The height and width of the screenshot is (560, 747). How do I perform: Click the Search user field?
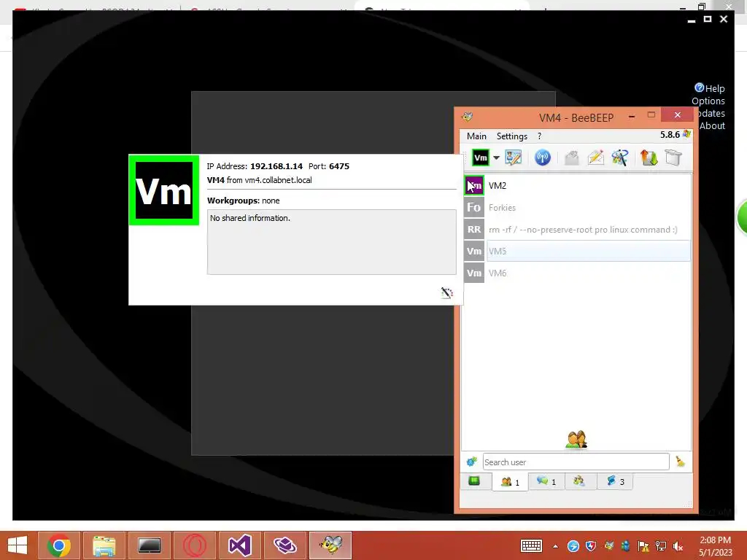coord(576,462)
